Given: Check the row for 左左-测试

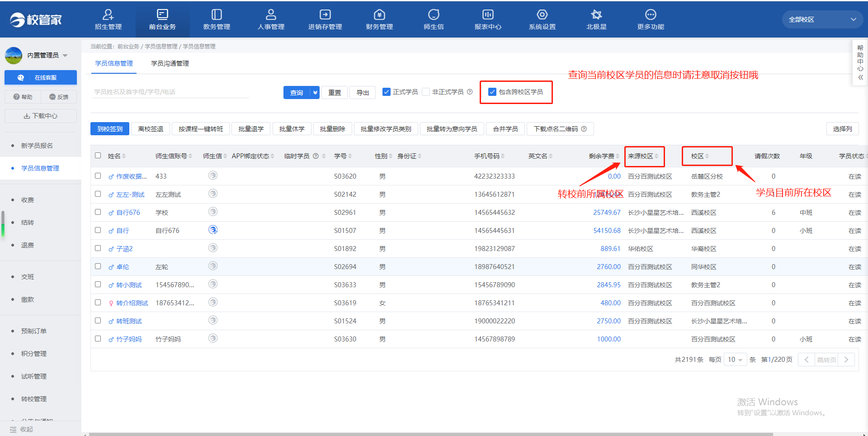Looking at the screenshot, I should click(x=98, y=194).
